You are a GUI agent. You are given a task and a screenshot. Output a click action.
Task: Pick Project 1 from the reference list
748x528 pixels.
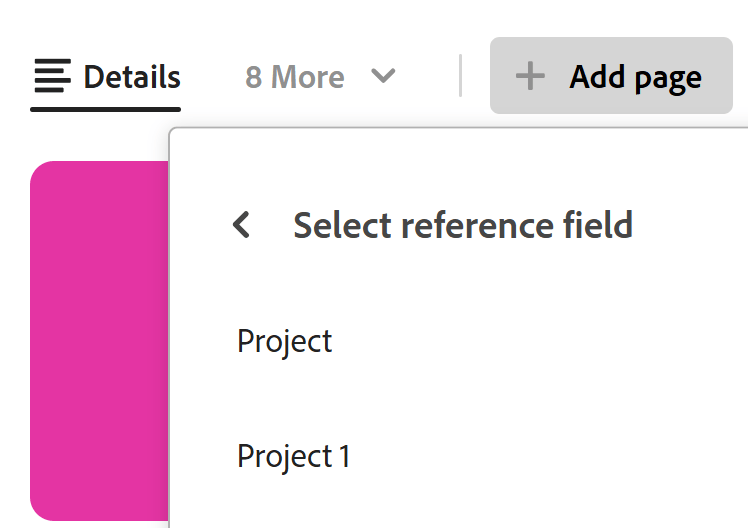click(293, 456)
